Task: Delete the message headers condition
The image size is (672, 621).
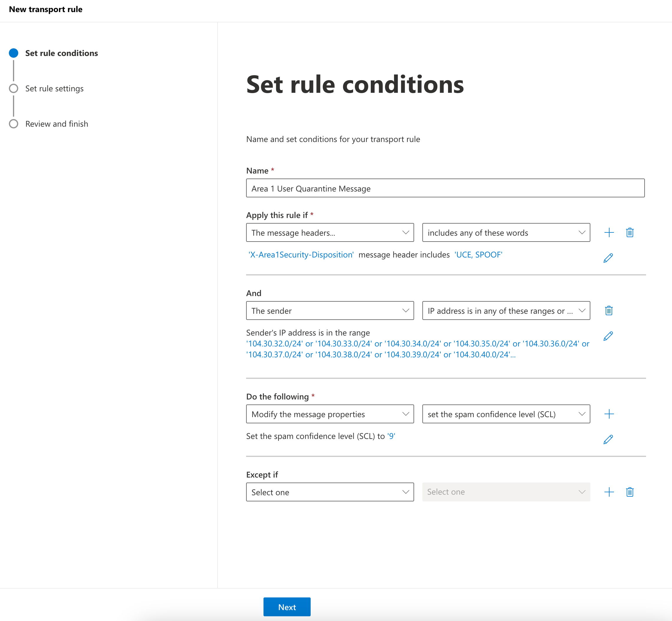Action: (x=630, y=232)
